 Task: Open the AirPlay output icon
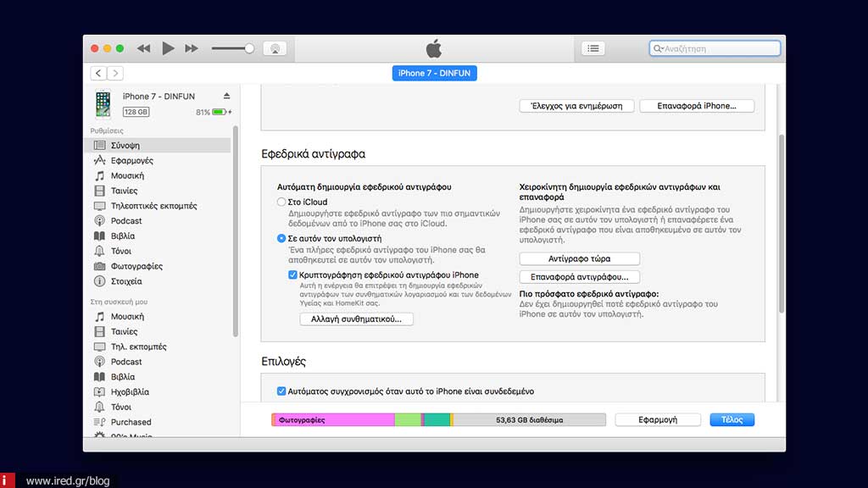click(x=275, y=48)
